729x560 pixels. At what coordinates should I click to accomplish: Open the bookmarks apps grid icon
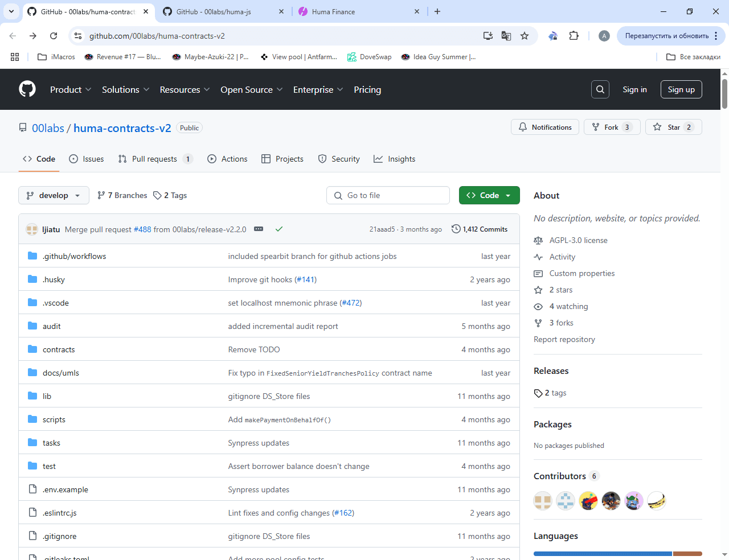[x=15, y=57]
